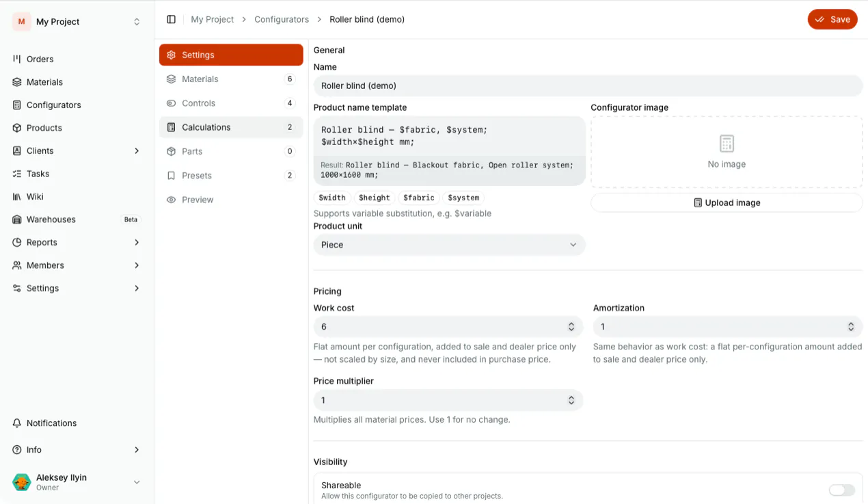Toggle sidebar with the panel icon
This screenshot has height=504, width=868.
(172, 19)
